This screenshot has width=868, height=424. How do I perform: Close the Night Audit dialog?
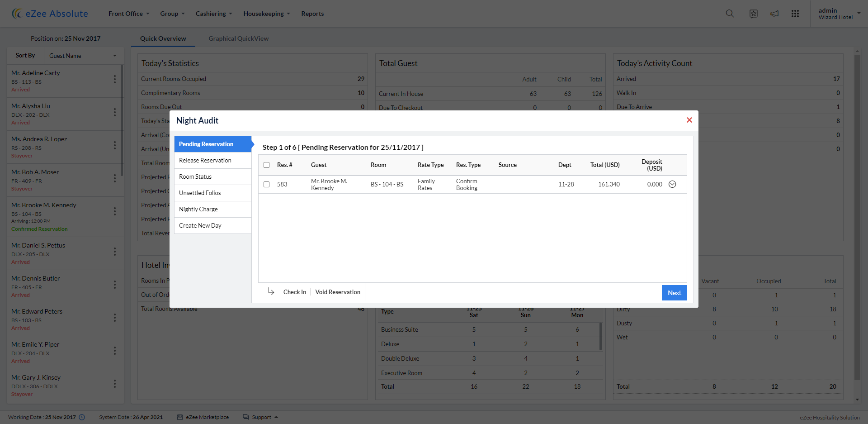(x=689, y=120)
